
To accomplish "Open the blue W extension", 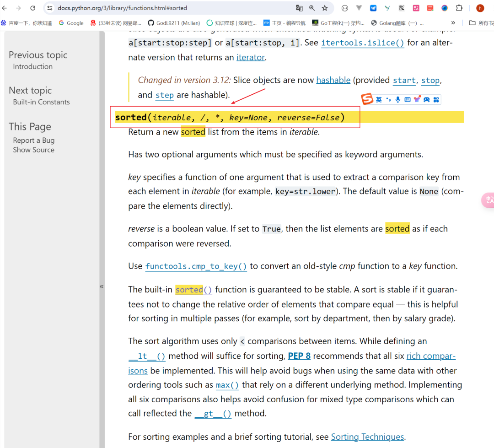I will tap(373, 8).
